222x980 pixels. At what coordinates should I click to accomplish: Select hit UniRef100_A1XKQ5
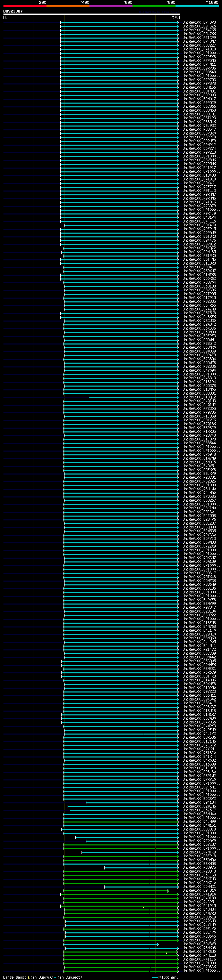pos(199,431)
